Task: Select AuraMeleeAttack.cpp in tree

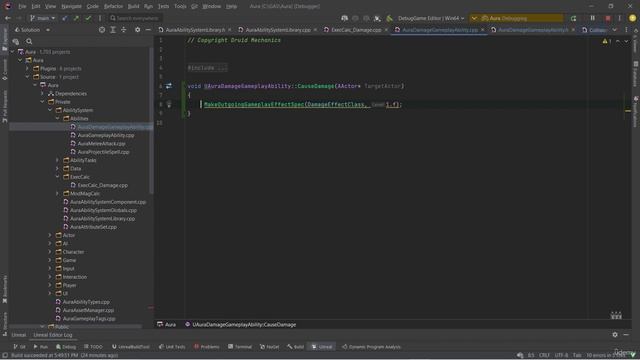Action: (101, 144)
